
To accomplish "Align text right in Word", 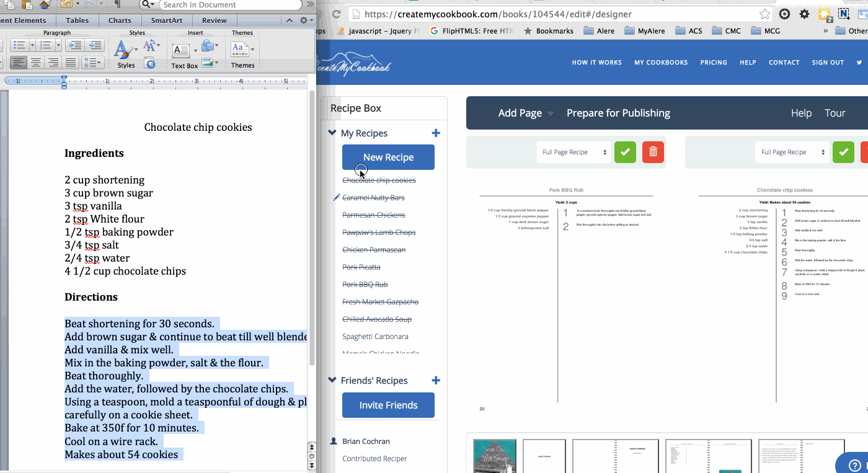I will (53, 63).
